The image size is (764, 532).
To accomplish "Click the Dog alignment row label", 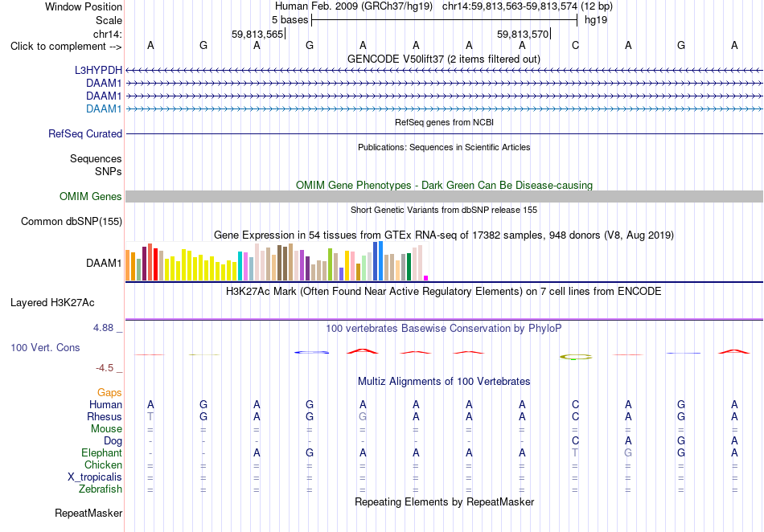I will tap(113, 441).
